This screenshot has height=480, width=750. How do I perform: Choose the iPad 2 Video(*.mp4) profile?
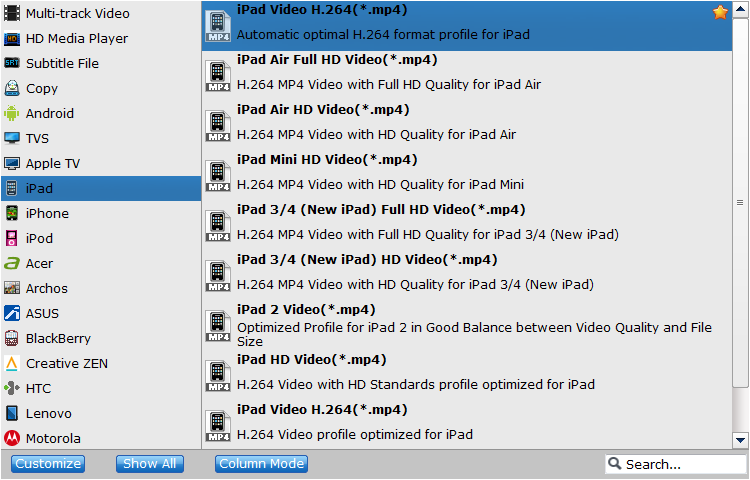pos(467,326)
